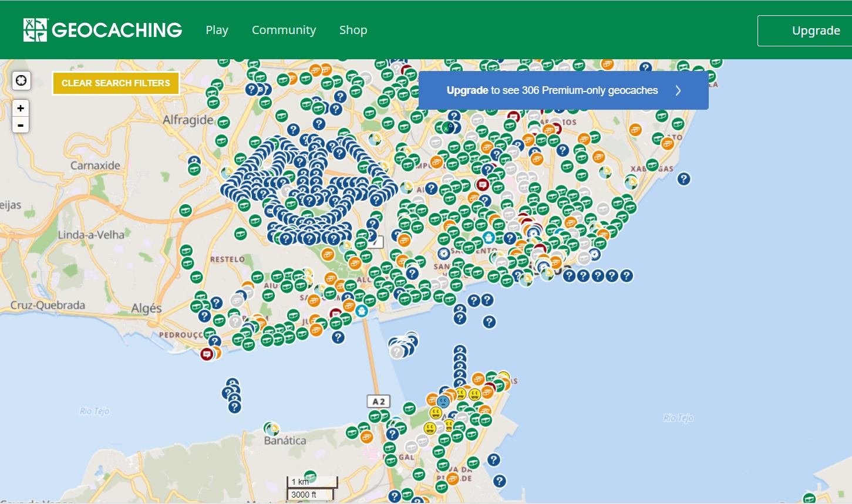Viewport: 852px width, 504px height.
Task: Zoom out with the minus button
Action: click(21, 125)
